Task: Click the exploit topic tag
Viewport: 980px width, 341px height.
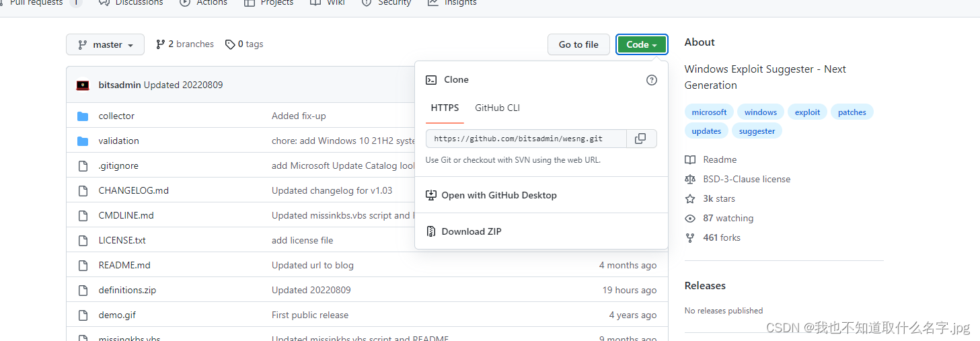Action: (807, 112)
